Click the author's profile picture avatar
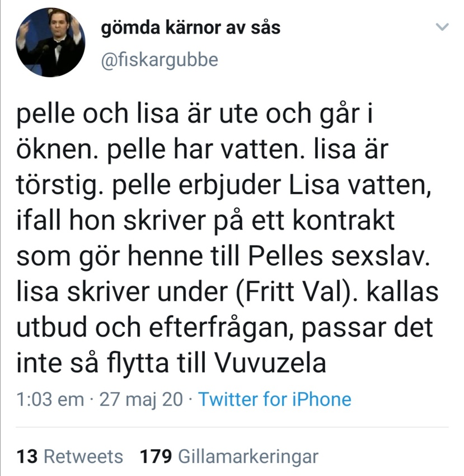Viewport: 464px width, 476px height. pos(50,43)
